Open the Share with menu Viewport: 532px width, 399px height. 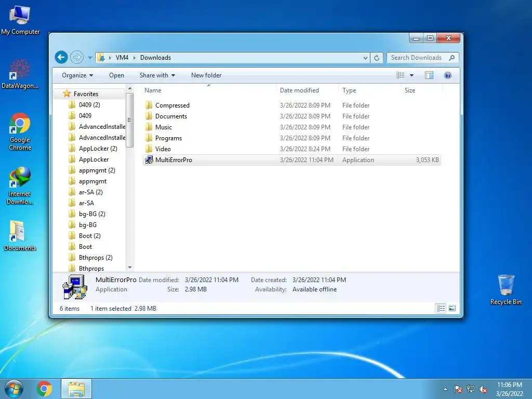(157, 75)
